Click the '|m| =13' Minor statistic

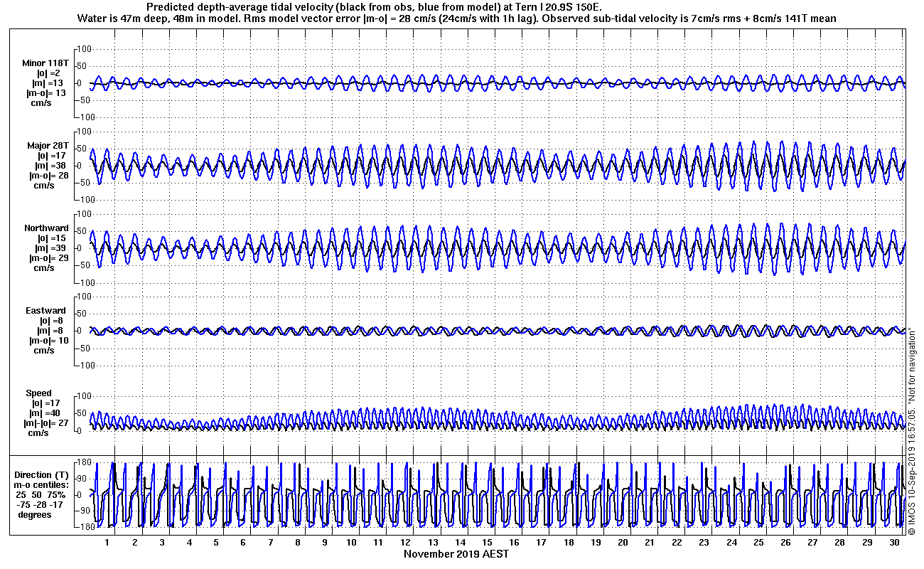tap(48, 83)
